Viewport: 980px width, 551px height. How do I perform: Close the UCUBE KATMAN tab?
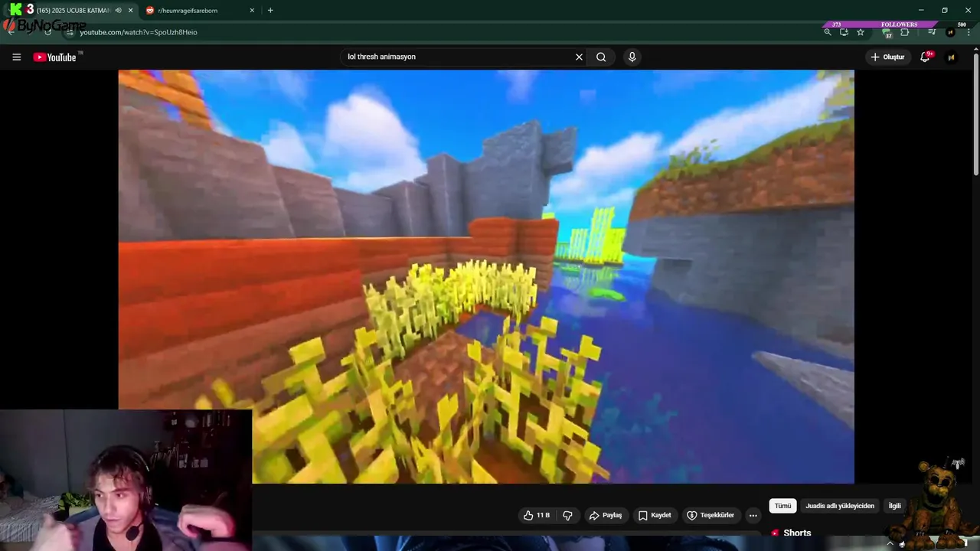131,11
